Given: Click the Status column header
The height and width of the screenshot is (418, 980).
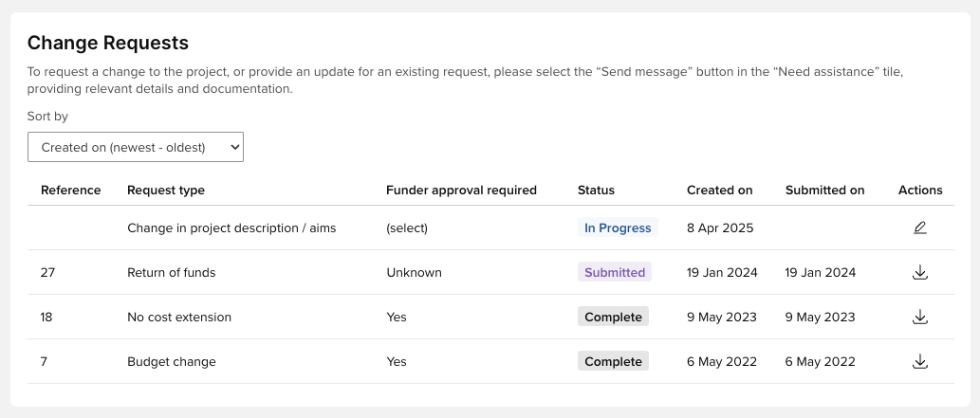Looking at the screenshot, I should pyautogui.click(x=596, y=191).
